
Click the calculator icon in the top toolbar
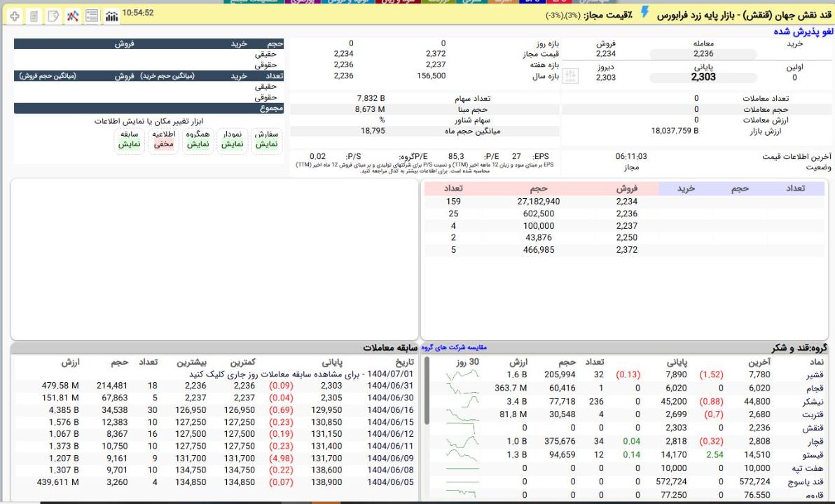[x=34, y=15]
